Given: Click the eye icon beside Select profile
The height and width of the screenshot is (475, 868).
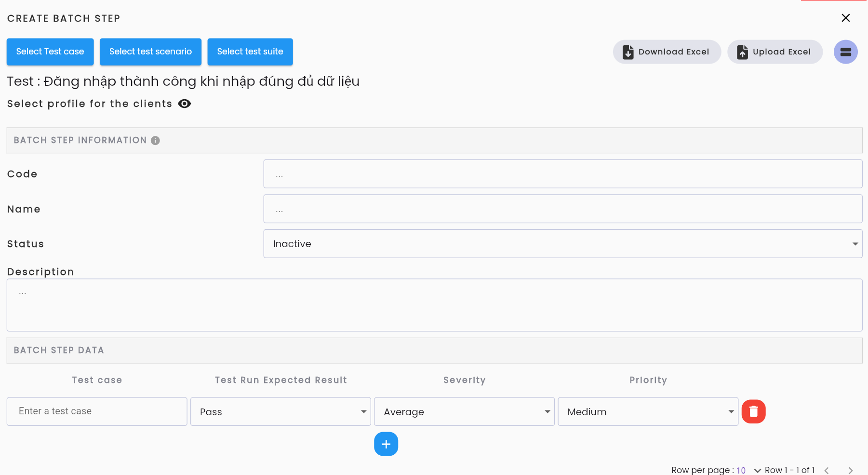Looking at the screenshot, I should tap(185, 104).
